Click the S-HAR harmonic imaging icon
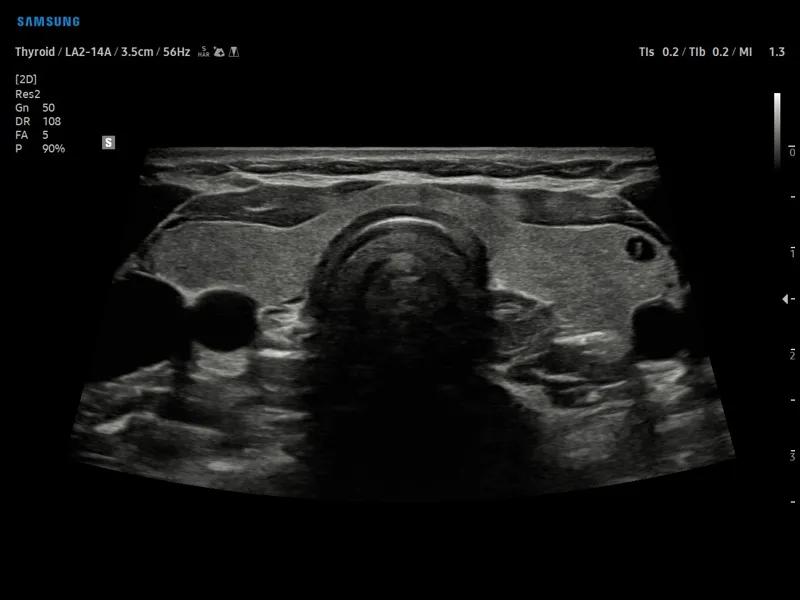800x600 pixels. point(204,52)
